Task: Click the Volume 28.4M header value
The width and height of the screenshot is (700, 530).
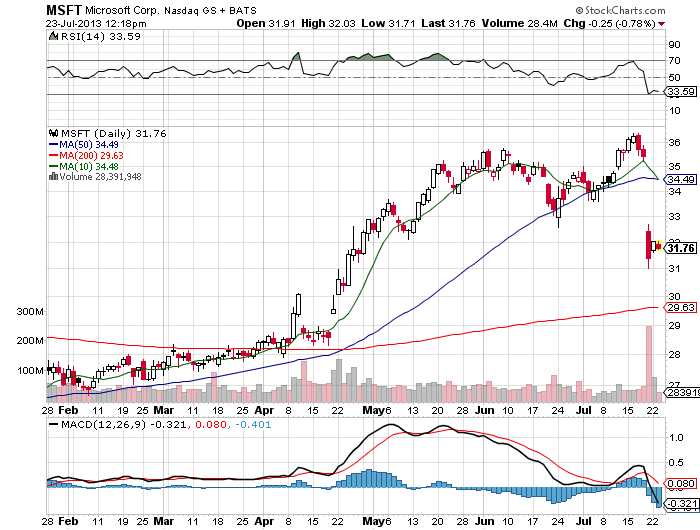Action: tap(520, 23)
